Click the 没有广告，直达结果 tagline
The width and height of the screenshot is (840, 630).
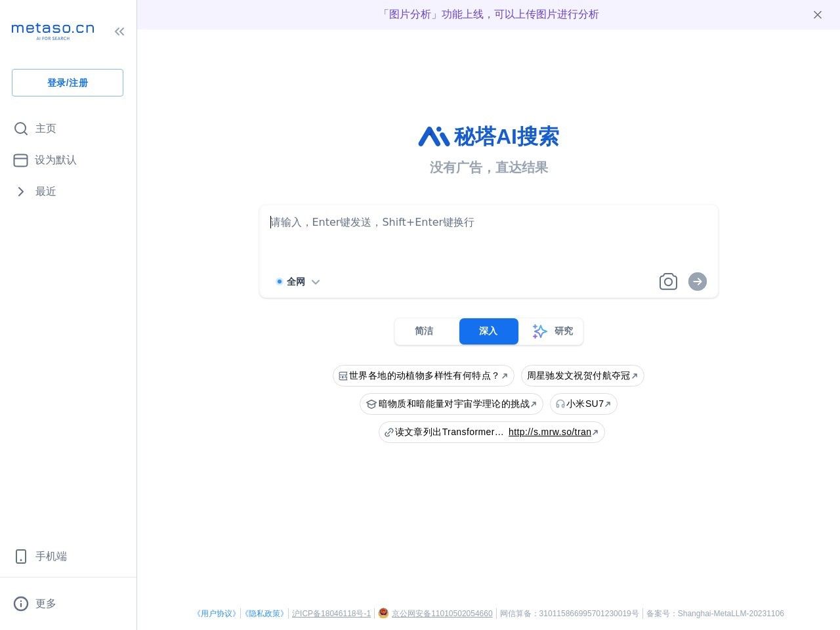point(489,167)
